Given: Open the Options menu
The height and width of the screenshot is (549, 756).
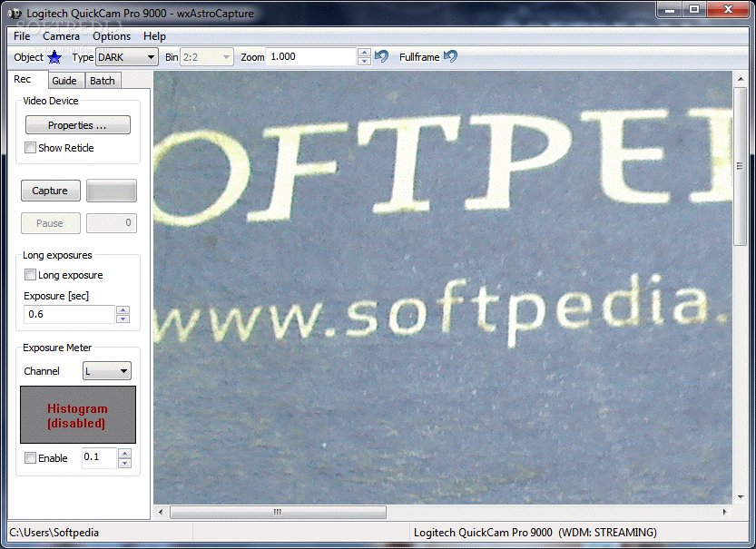Looking at the screenshot, I should [x=112, y=36].
